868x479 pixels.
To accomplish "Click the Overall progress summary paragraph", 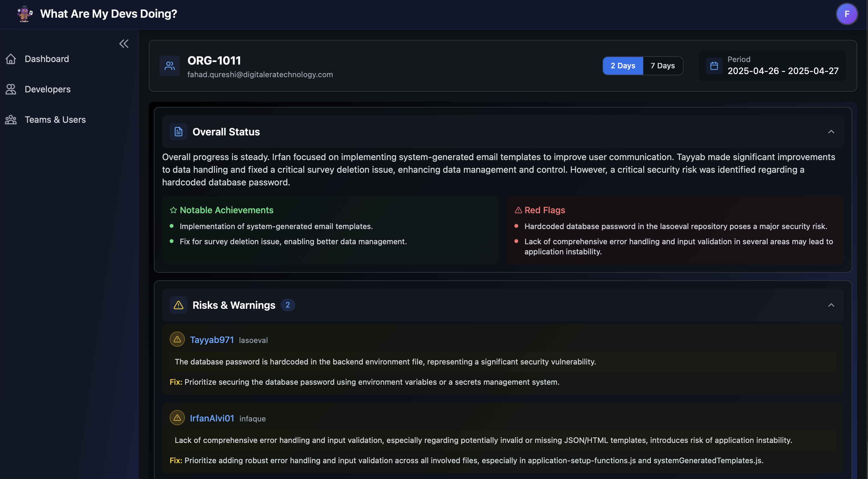I will pyautogui.click(x=499, y=170).
